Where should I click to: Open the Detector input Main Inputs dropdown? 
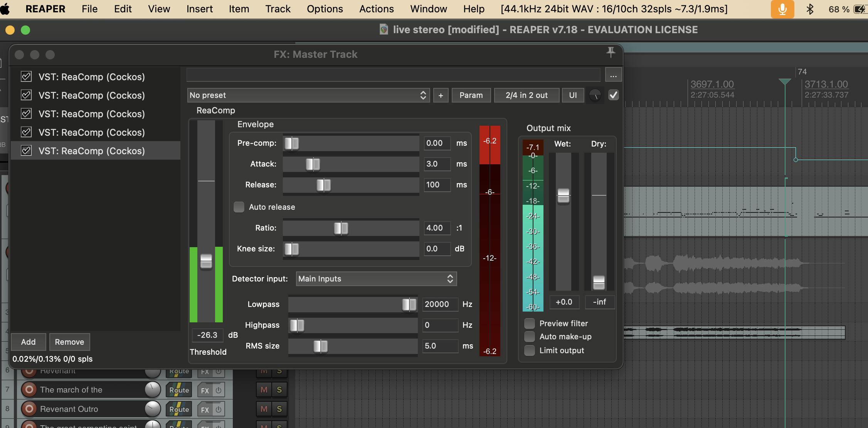(376, 279)
